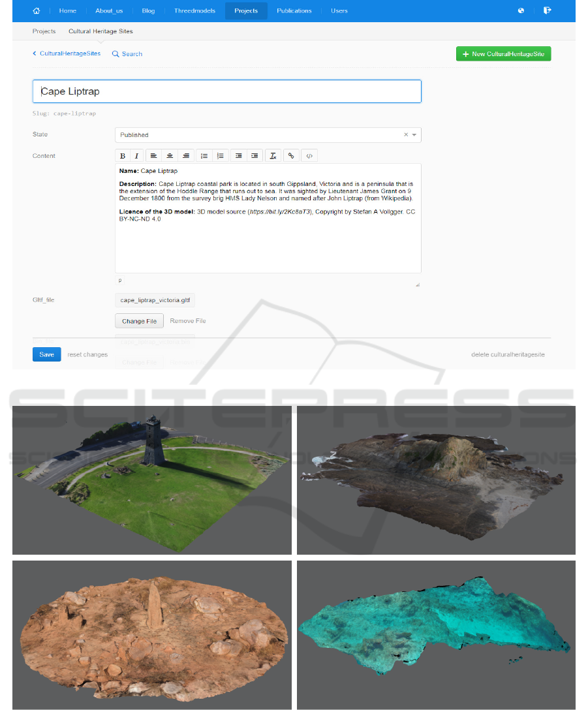This screenshot has width=588, height=710.
Task: Click the New CulturalHeritageSite button
Action: click(x=503, y=54)
